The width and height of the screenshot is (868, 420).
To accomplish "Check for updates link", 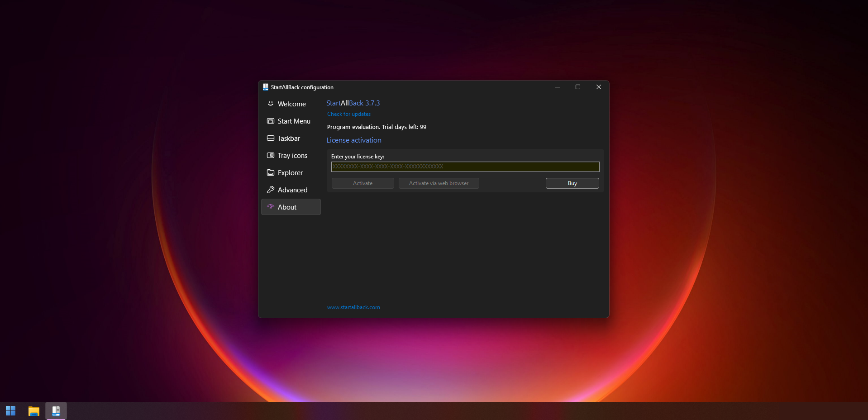I will (349, 114).
